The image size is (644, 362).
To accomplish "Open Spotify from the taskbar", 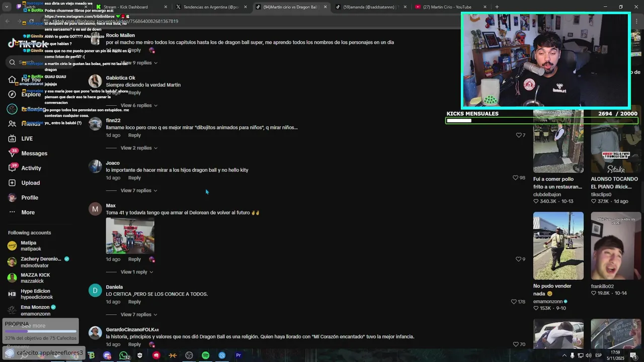I will tap(205, 355).
